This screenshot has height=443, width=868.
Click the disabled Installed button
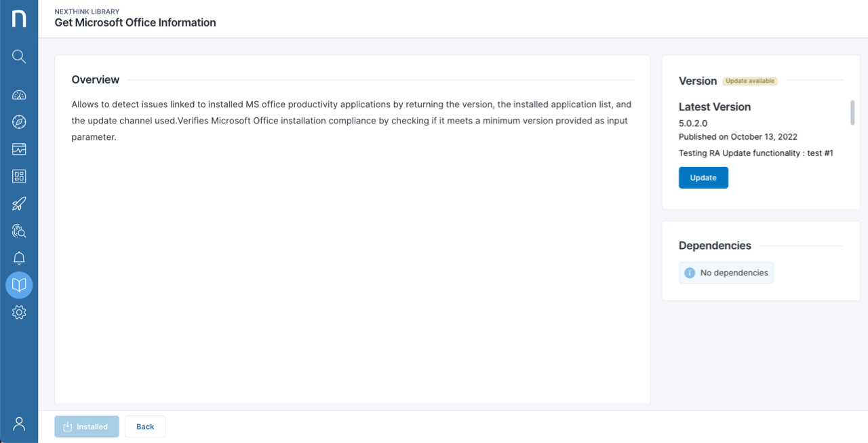(86, 426)
